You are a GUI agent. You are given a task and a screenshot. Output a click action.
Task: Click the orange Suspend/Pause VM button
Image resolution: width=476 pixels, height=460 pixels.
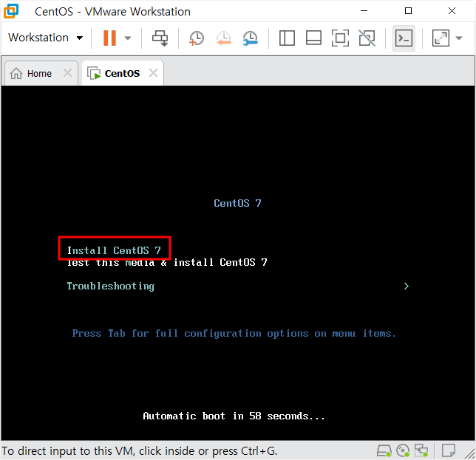point(109,38)
